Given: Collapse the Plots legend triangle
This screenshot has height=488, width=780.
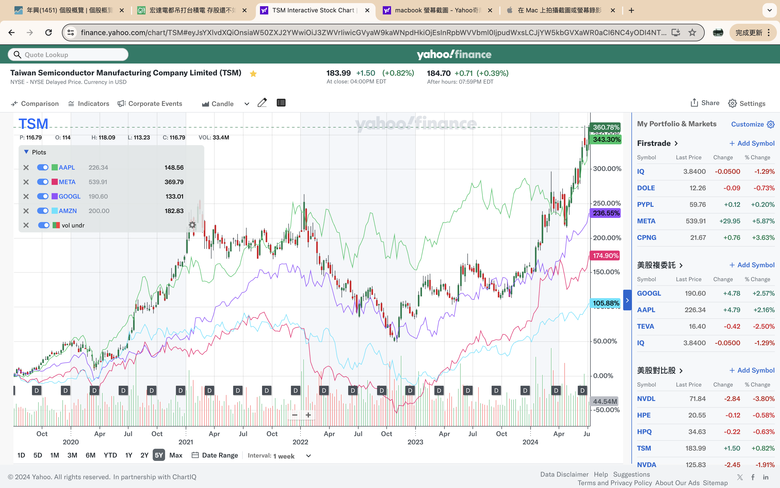Looking at the screenshot, I should coord(26,152).
